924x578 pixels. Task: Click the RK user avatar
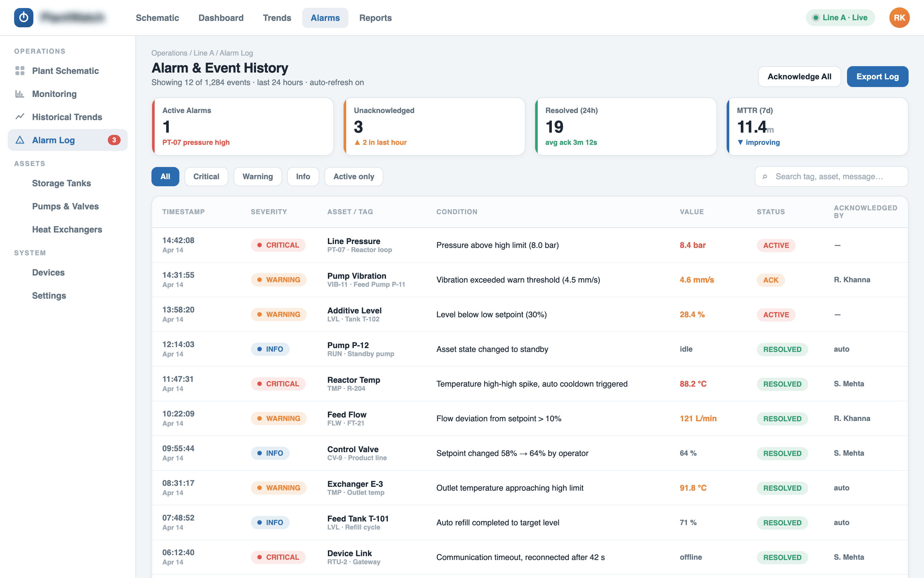(x=899, y=18)
